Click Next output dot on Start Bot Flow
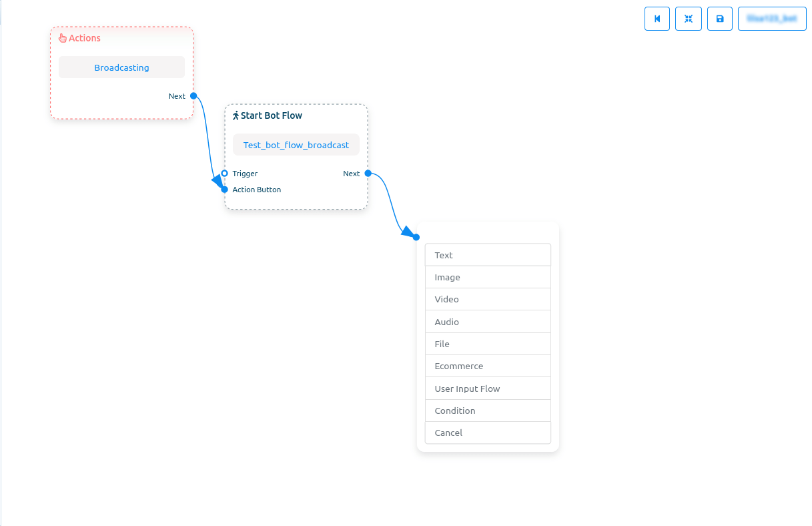Image resolution: width=812 pixels, height=526 pixels. click(x=368, y=174)
